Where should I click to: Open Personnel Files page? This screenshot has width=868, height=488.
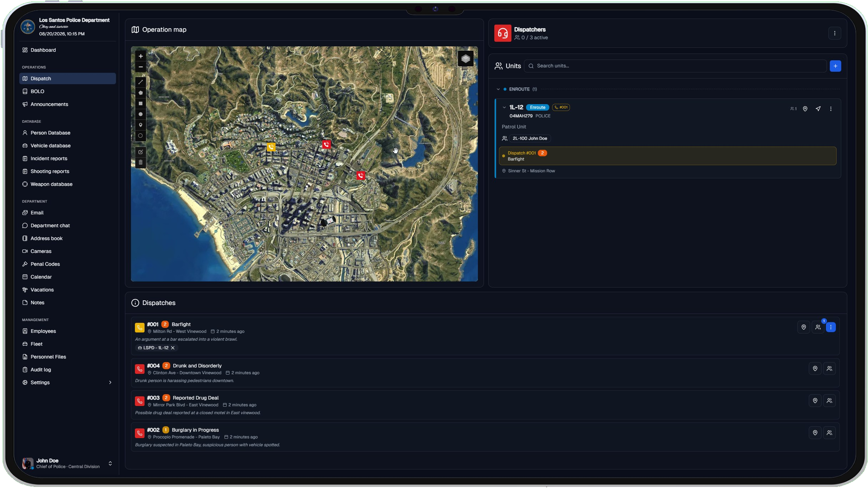[67, 357]
